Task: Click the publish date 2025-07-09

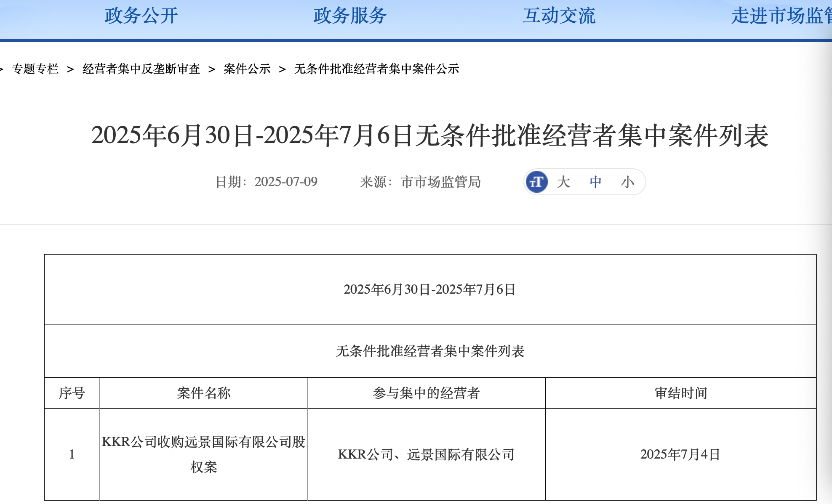Action: click(286, 182)
